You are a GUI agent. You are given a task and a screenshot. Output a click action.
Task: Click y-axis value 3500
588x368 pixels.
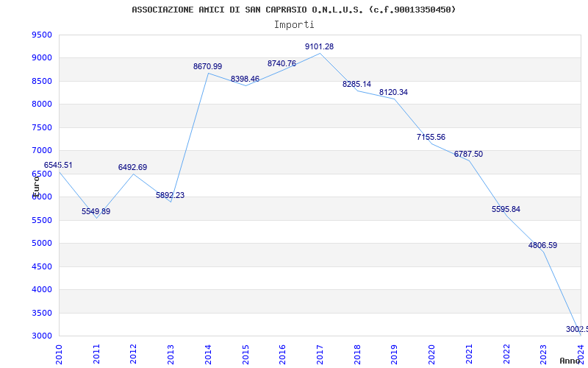point(42,313)
